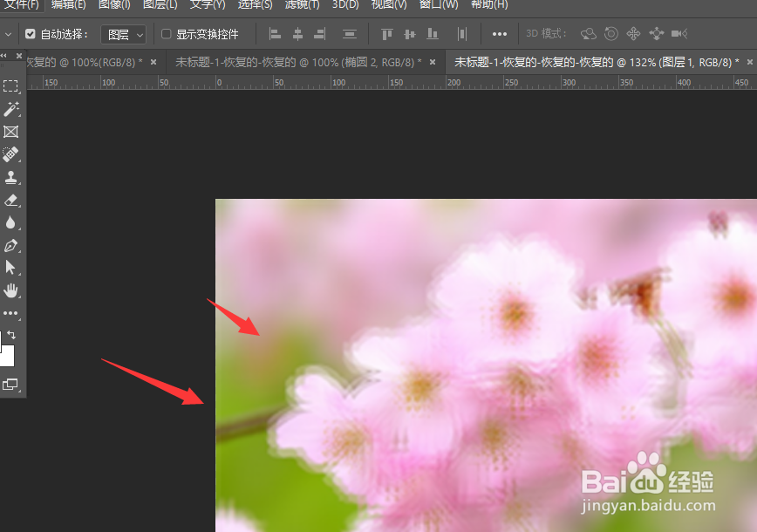757x532 pixels.
Task: Select the 132% 图层 1 document tab
Action: coord(597,62)
